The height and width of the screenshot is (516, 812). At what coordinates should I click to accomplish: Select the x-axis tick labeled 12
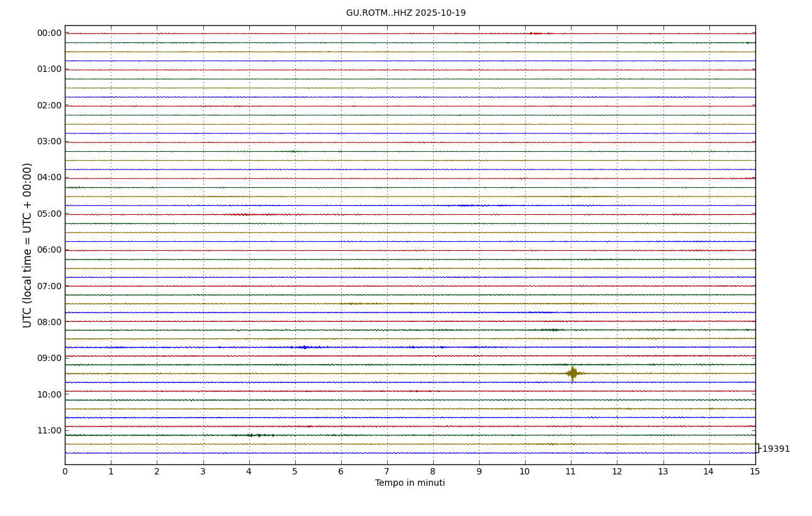617,471
